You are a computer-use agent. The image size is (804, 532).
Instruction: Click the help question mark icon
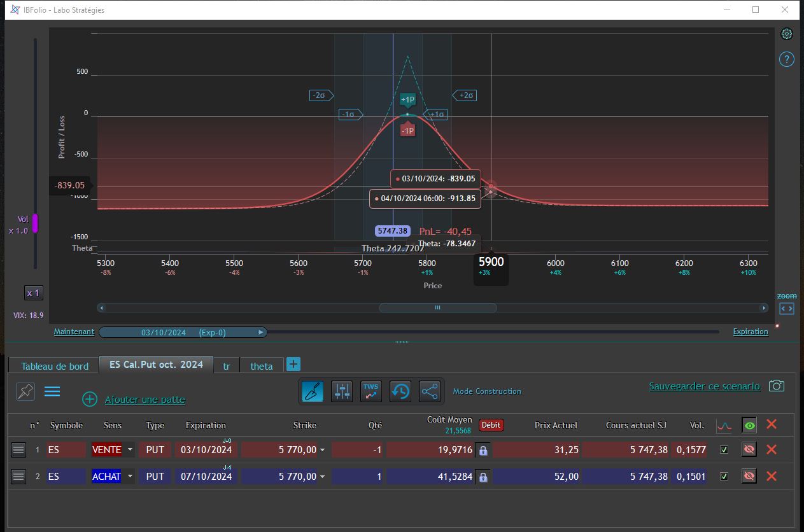click(787, 60)
